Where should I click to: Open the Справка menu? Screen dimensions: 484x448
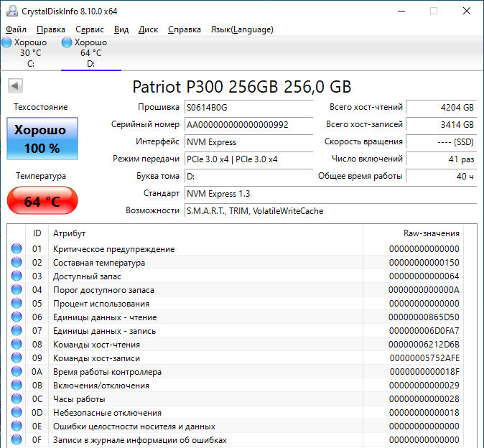click(185, 29)
